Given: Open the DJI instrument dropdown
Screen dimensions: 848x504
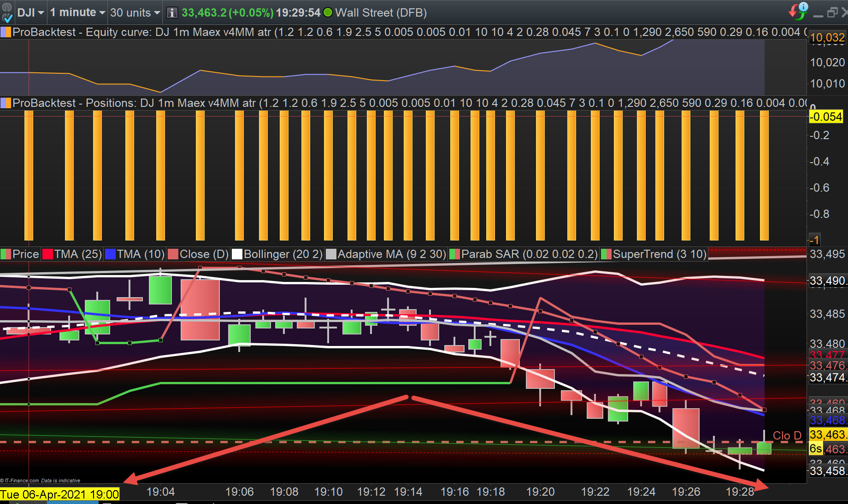Looking at the screenshot, I should pos(30,12).
